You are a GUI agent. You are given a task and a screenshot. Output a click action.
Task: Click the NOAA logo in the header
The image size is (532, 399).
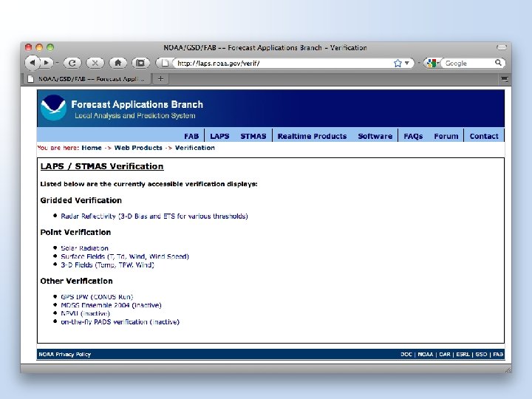[x=53, y=108]
